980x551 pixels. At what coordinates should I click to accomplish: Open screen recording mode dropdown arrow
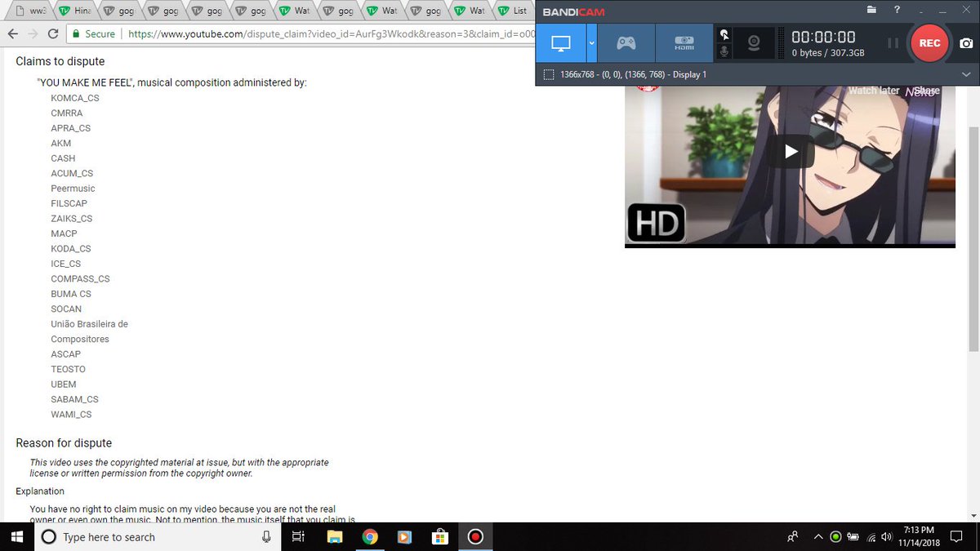(x=592, y=43)
